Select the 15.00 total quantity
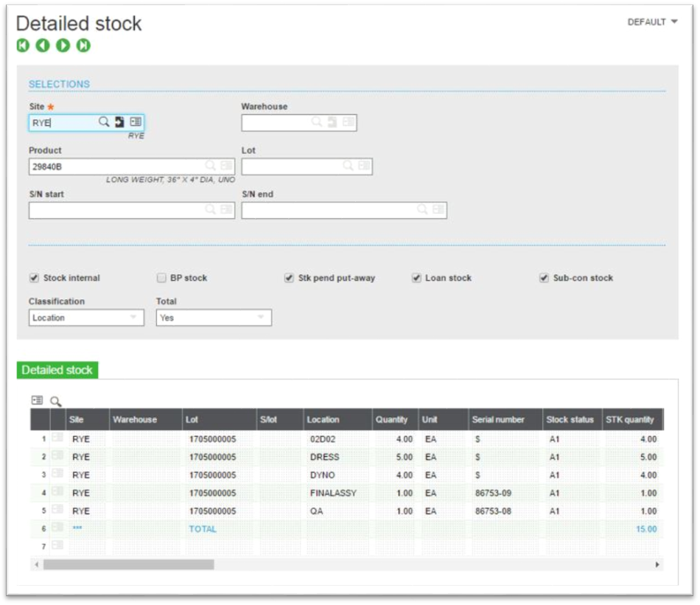Viewport: 700px width, 605px height. [646, 528]
